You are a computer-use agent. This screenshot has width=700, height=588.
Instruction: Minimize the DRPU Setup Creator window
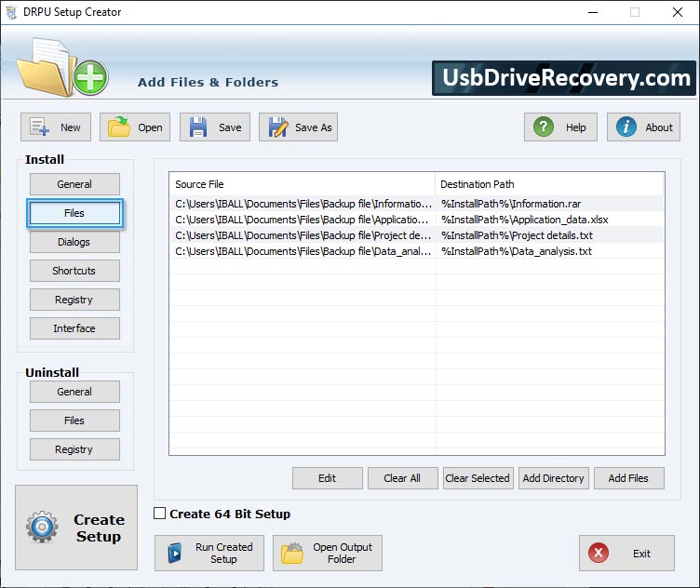(593, 12)
